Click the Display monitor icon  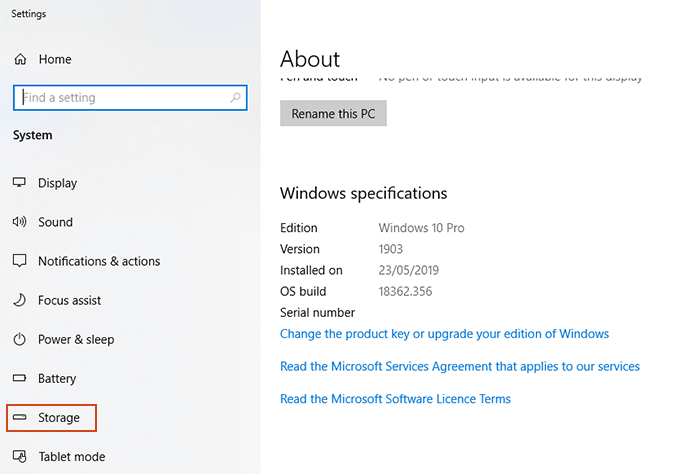(x=19, y=183)
